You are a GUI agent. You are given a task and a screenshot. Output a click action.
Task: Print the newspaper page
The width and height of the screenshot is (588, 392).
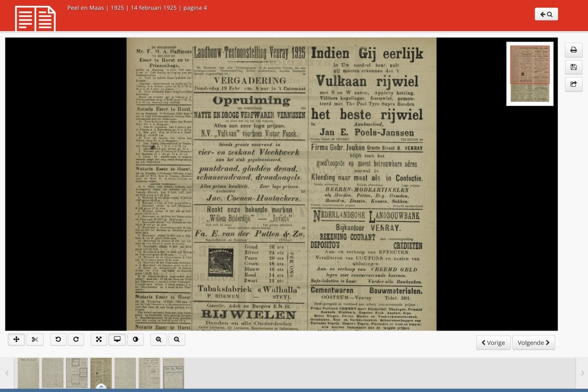click(573, 50)
